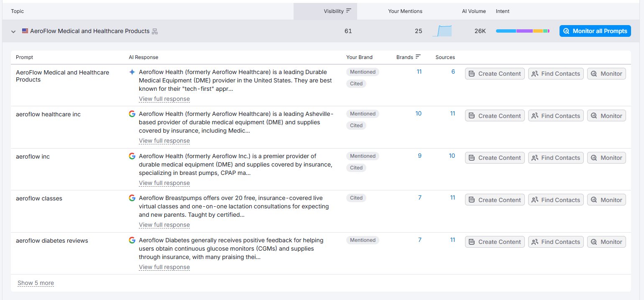This screenshot has width=644, height=300.
Task: Open sources count 11 for aeroflow classes
Action: 452,197
